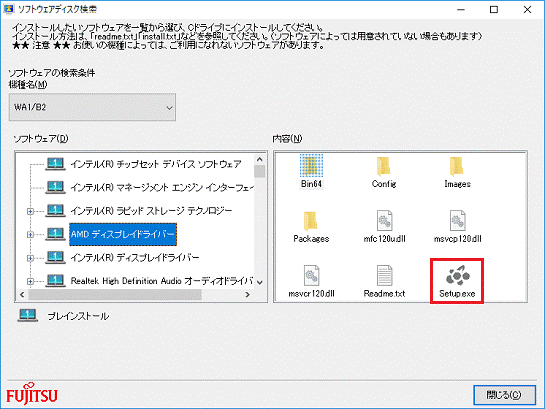Screen dimensions: 545x409
Task: Select Realtek High Definition Audio オーディオドライバー
Action: coord(162,281)
